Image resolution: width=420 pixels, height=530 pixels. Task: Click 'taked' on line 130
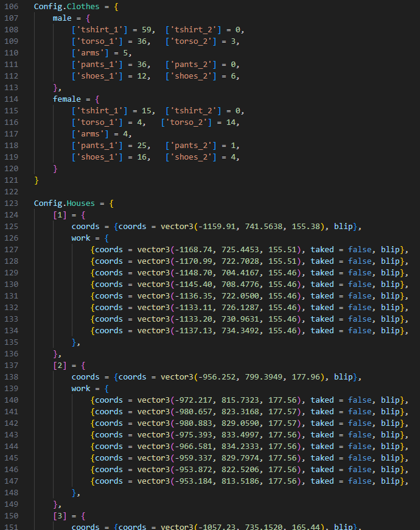click(x=322, y=284)
